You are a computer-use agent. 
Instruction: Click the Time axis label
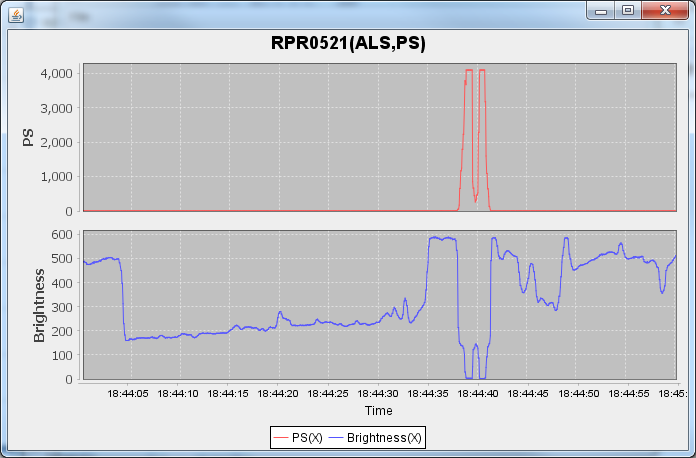[x=378, y=411]
